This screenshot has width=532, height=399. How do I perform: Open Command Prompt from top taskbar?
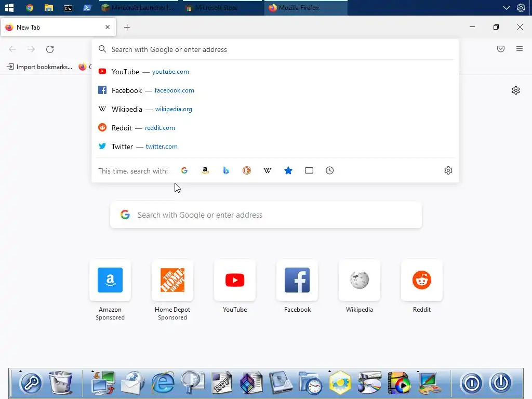[x=68, y=8]
